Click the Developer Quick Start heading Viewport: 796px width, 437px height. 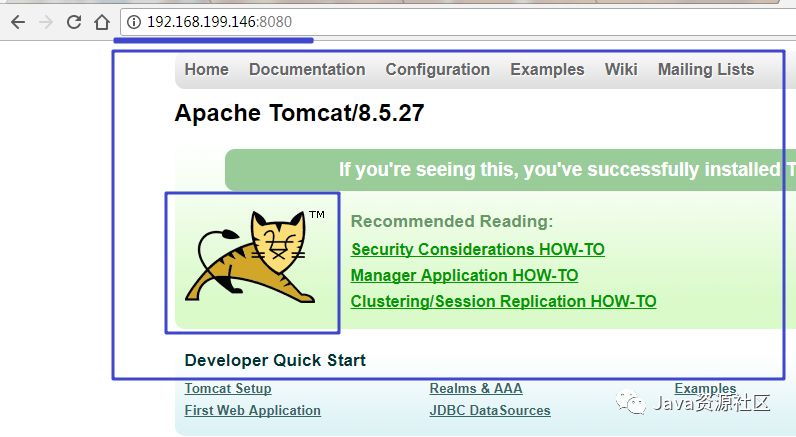coord(275,360)
